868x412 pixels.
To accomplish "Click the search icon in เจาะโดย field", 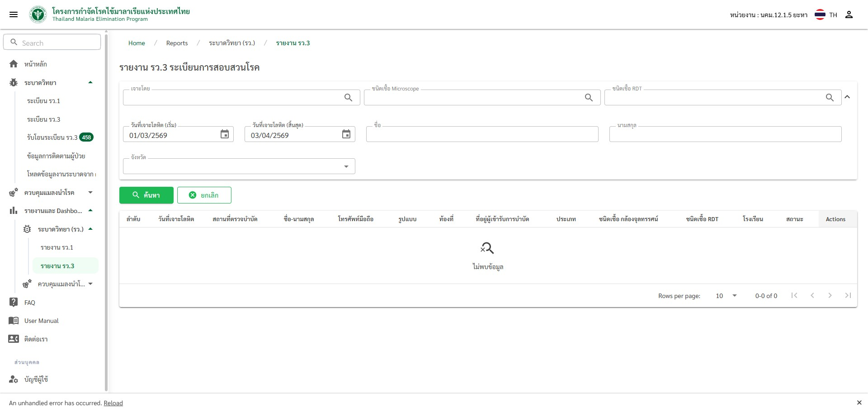I will coord(348,98).
